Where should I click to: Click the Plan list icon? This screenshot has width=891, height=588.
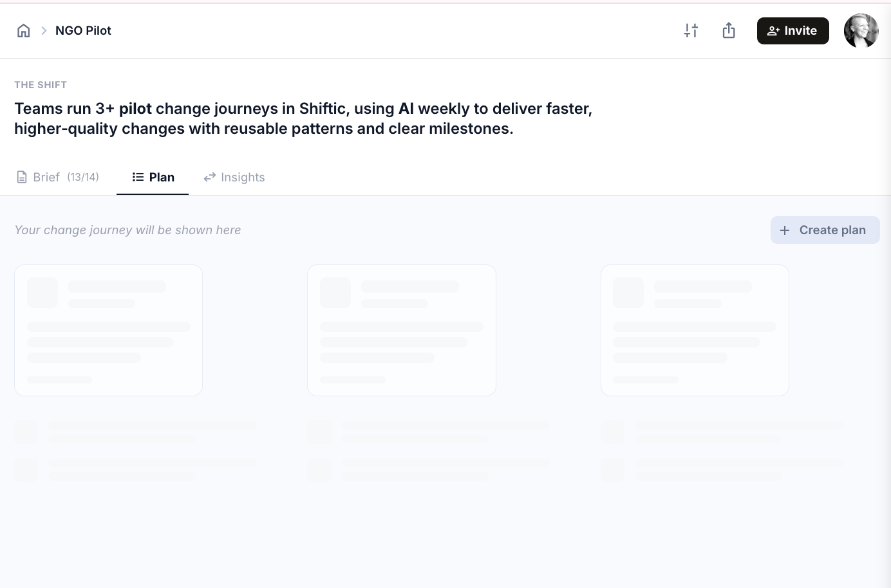coord(138,177)
